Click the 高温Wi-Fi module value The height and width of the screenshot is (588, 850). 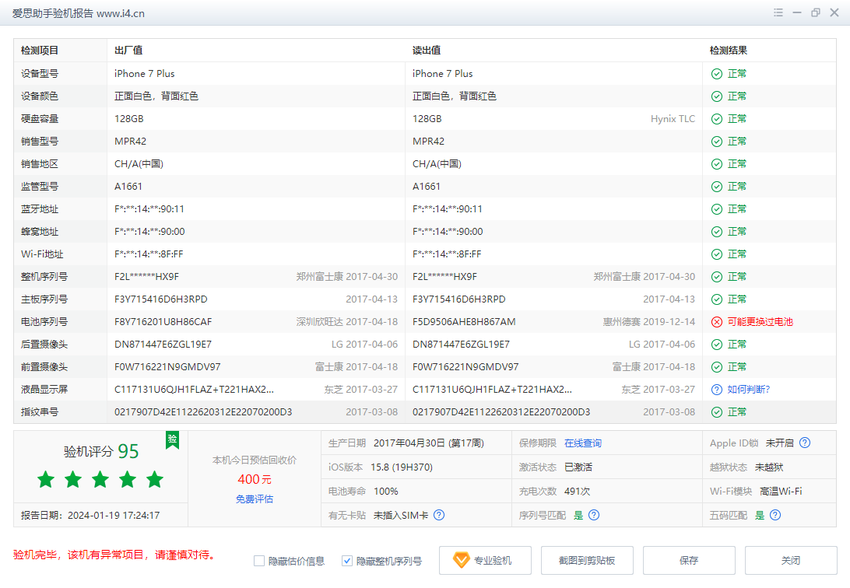point(781,492)
